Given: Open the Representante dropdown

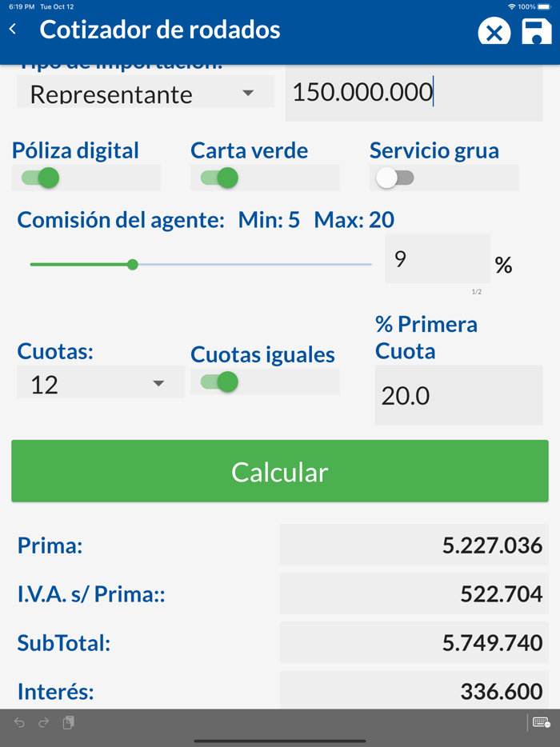Looking at the screenshot, I should 144,93.
